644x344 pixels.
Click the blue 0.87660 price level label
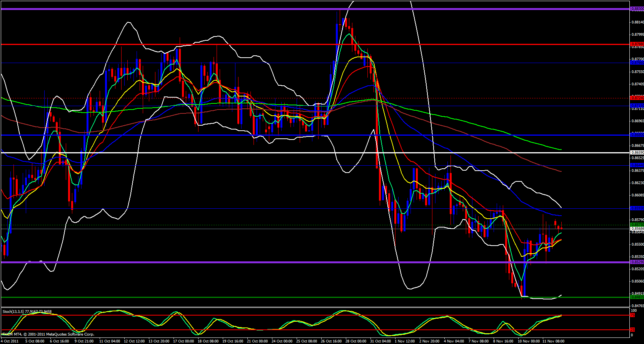pyautogui.click(x=637, y=62)
